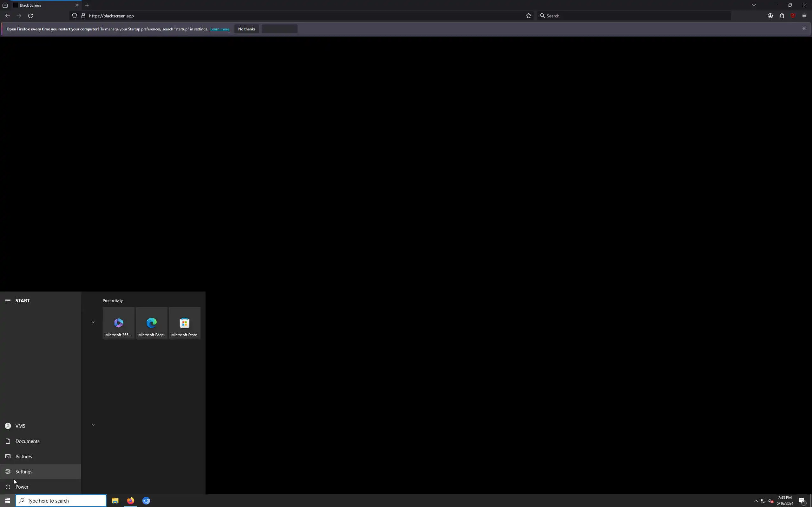Image resolution: width=812 pixels, height=507 pixels.
Task: Follow the Learn more link
Action: click(220, 29)
